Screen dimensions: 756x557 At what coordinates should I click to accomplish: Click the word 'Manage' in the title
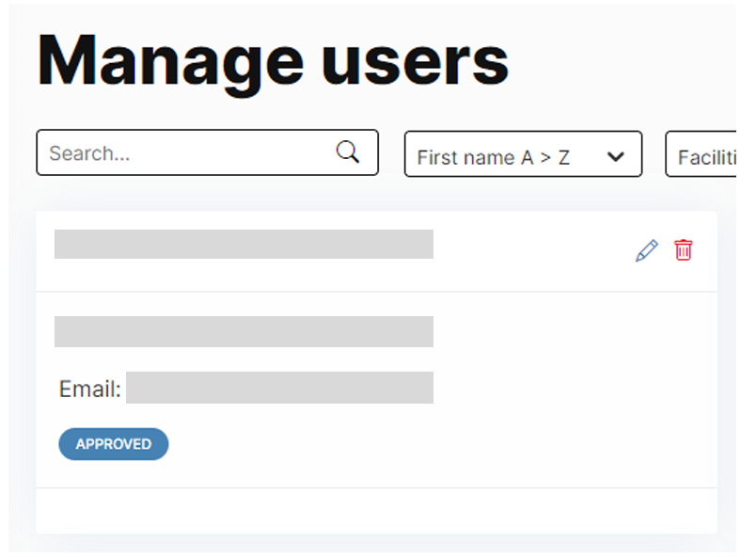pos(169,60)
